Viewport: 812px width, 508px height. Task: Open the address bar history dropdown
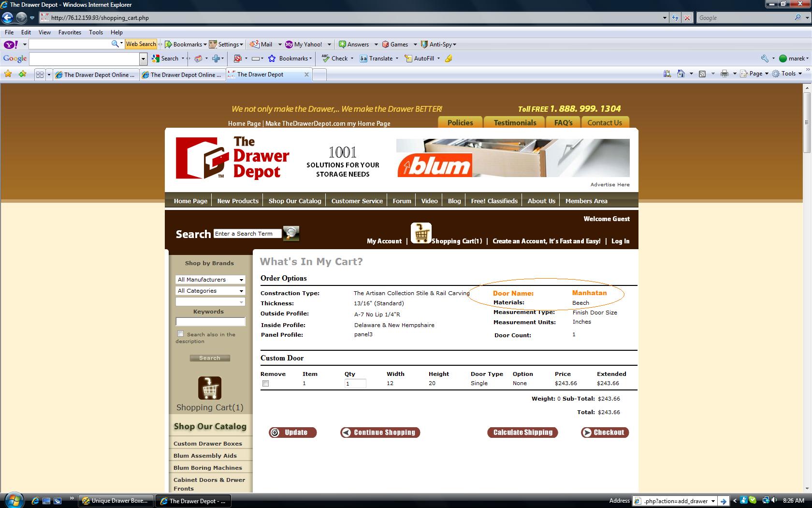click(665, 18)
